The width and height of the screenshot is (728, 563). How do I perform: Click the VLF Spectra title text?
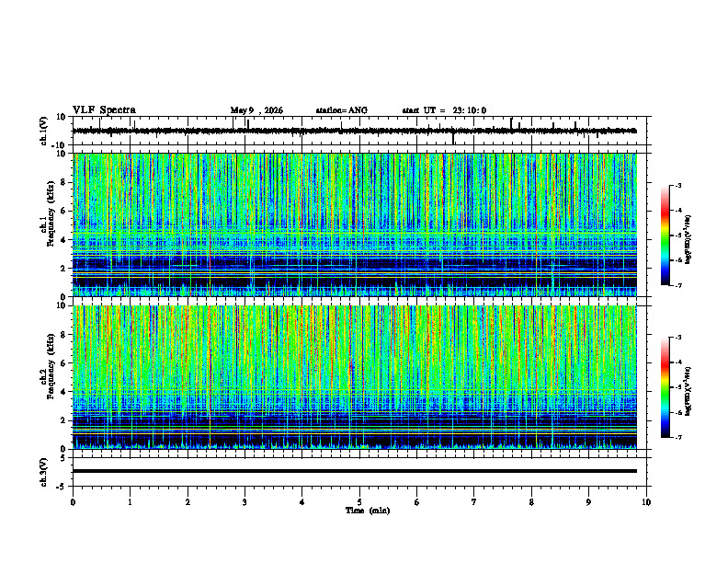tap(104, 110)
